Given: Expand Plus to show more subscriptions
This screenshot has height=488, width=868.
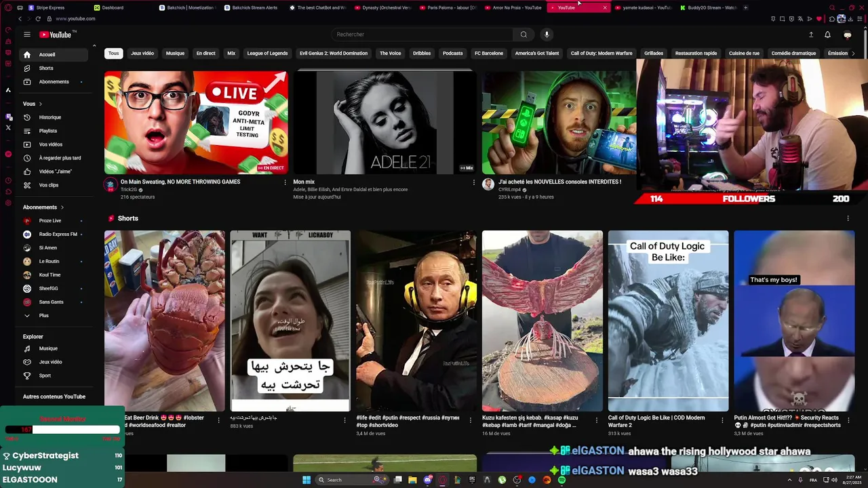Looking at the screenshot, I should point(53,315).
